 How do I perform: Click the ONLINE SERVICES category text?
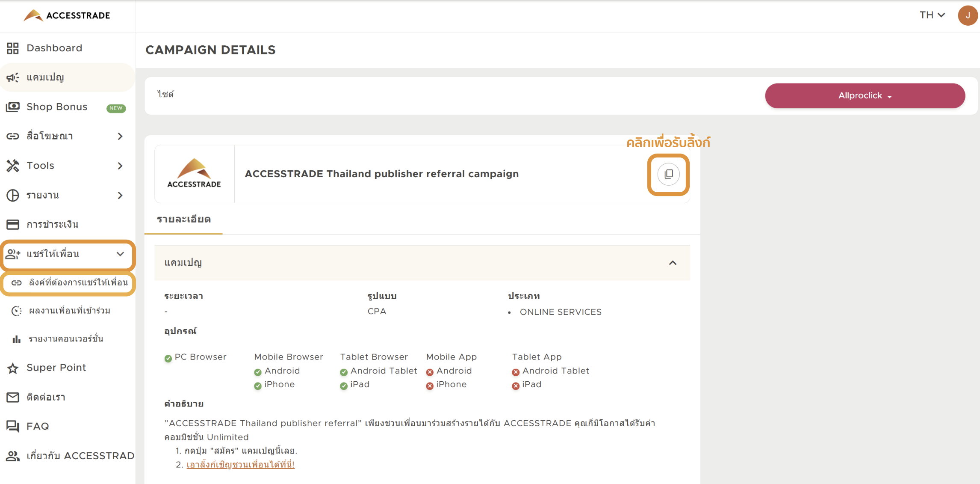561,312
